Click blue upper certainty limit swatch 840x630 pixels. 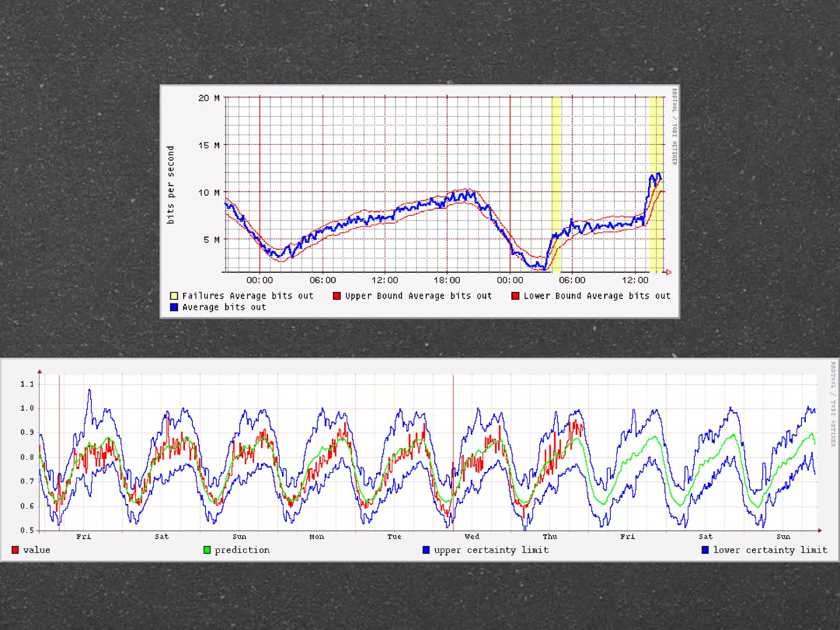(x=426, y=550)
